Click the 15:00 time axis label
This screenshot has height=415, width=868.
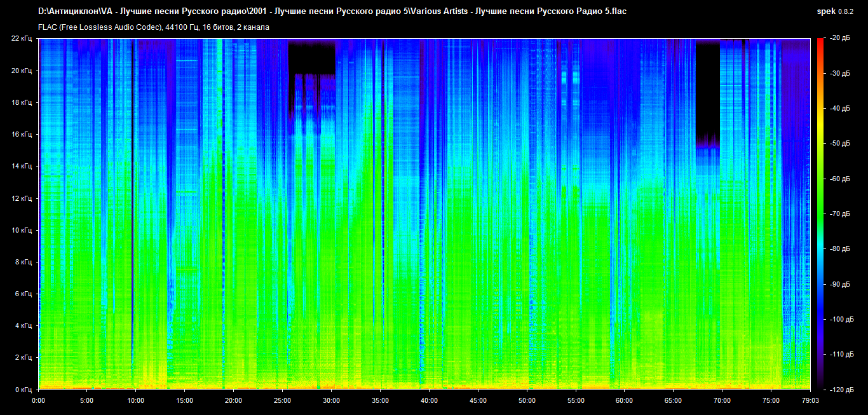tap(185, 401)
